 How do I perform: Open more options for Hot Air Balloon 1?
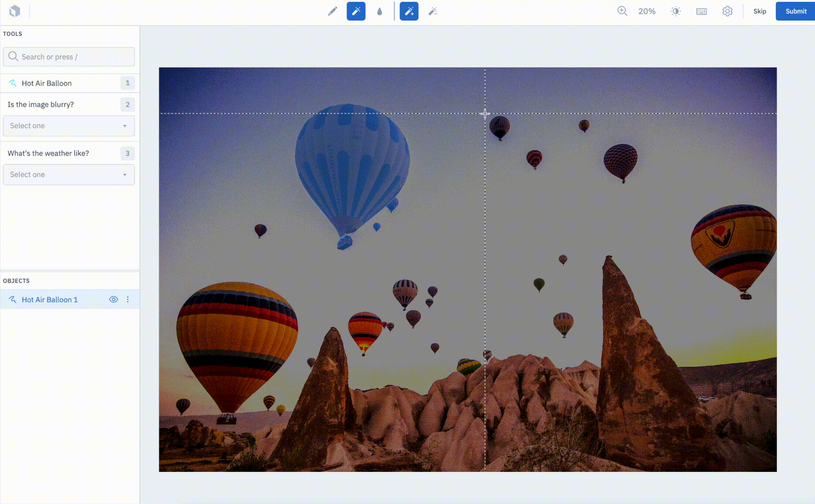point(128,300)
